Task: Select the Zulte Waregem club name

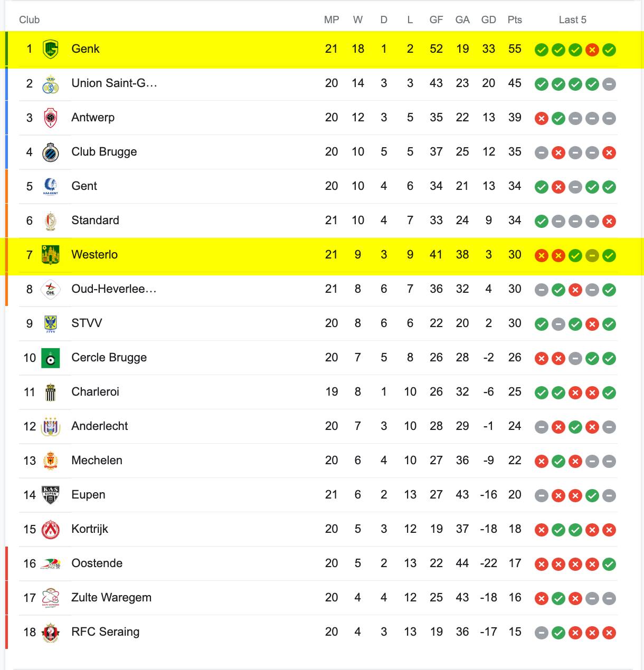Action: pos(111,597)
